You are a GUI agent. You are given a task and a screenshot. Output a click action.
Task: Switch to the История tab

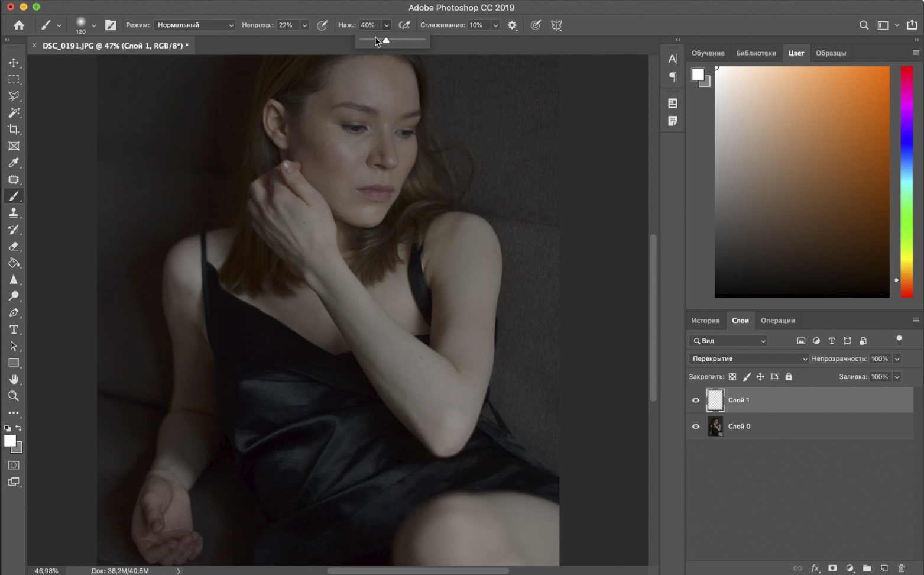coord(705,321)
